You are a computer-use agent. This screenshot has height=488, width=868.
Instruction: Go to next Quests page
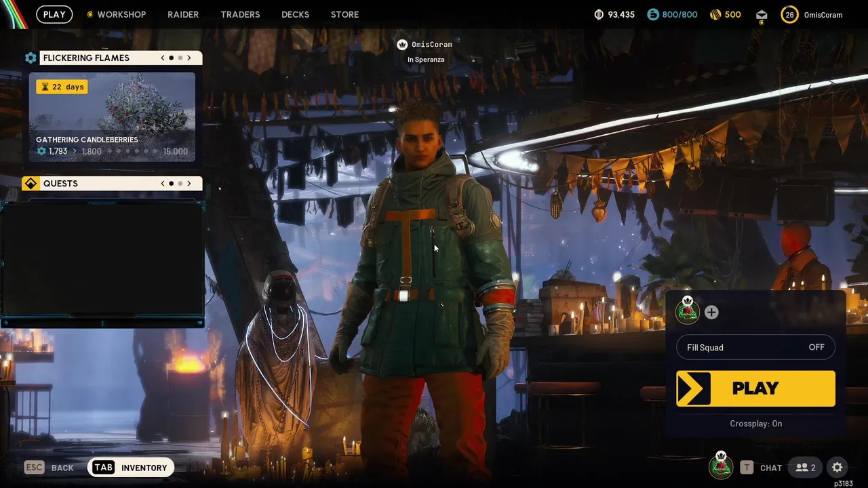pos(189,184)
